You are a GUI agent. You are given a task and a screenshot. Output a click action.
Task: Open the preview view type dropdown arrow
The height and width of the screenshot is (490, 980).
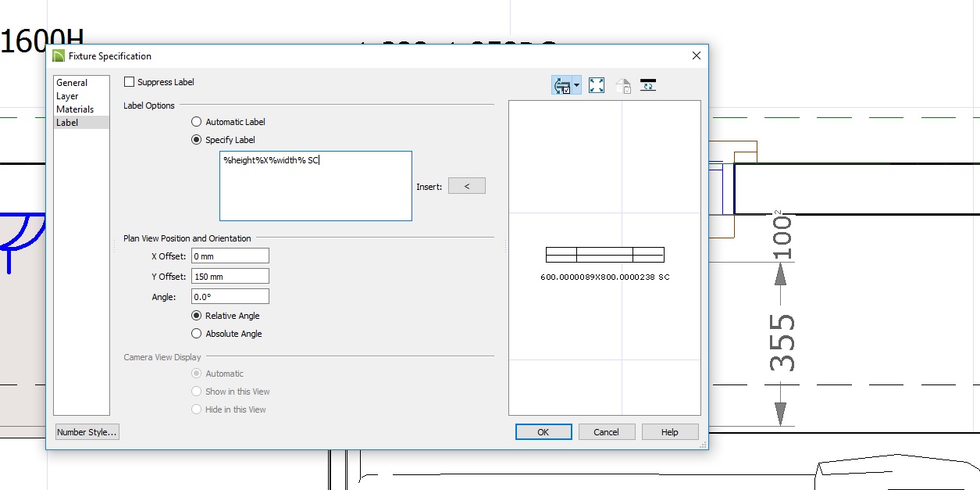pyautogui.click(x=576, y=86)
